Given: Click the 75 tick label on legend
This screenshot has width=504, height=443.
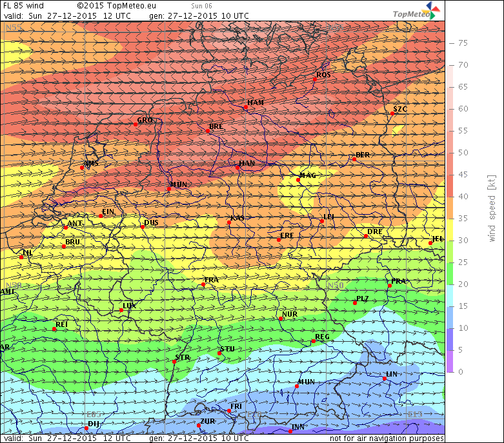Looking at the screenshot, I should 463,43.
